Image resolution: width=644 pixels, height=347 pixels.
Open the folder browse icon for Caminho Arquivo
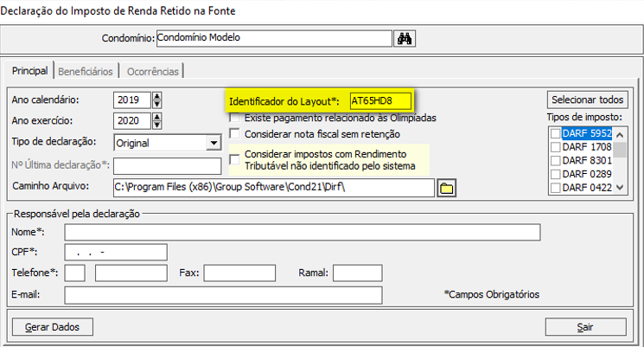tap(446, 189)
